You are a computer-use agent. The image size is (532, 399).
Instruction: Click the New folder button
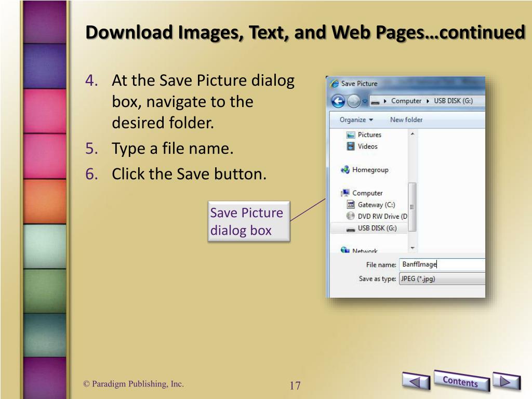tap(406, 120)
